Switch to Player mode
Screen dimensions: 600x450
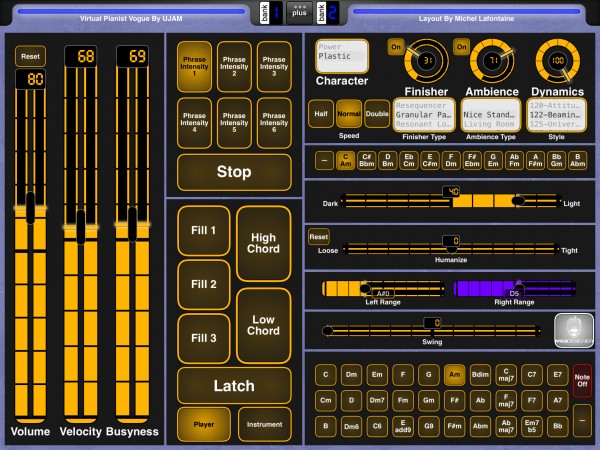204,424
